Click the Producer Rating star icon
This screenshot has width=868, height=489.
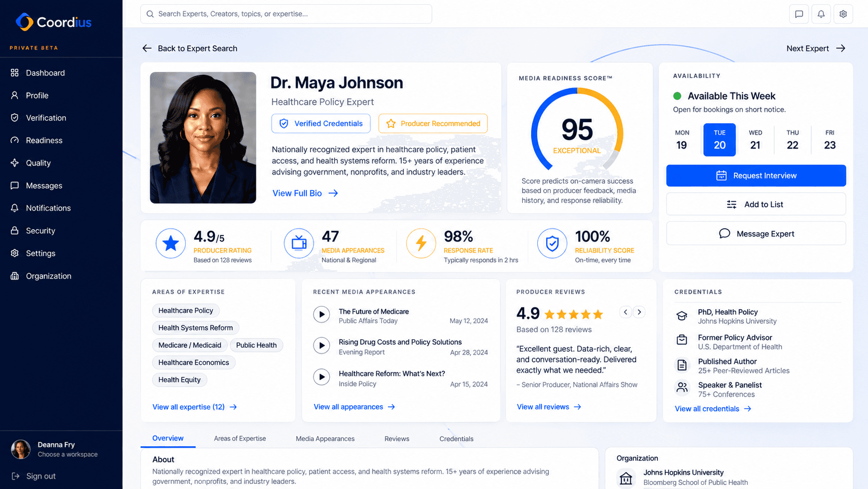tap(170, 243)
